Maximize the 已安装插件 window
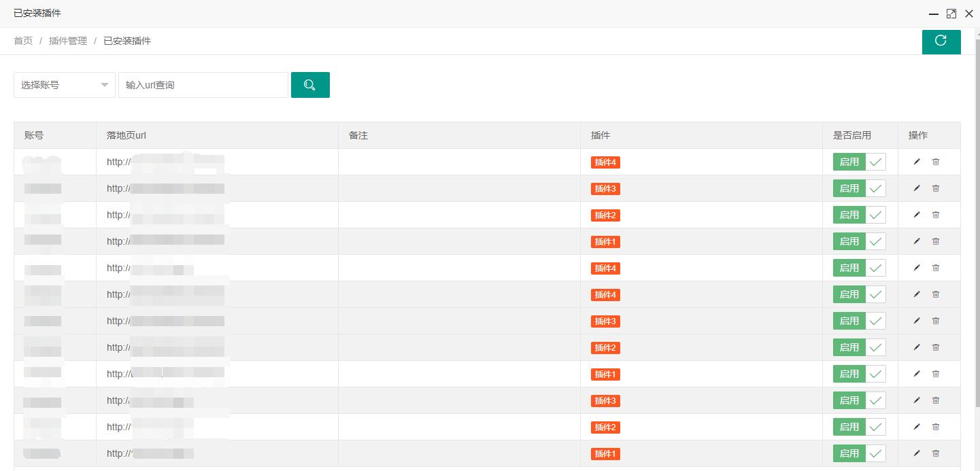The image size is (980, 471). [x=951, y=14]
